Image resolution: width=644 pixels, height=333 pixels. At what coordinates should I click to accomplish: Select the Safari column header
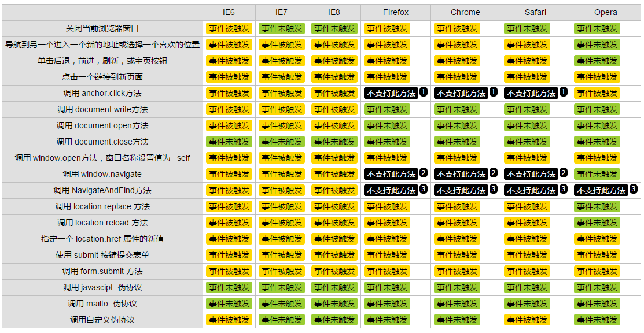pos(536,12)
